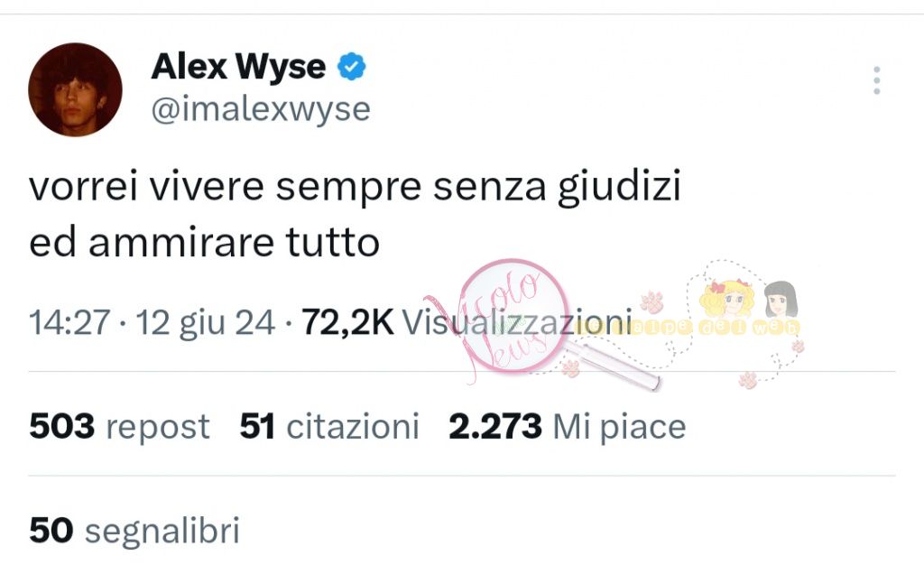The image size is (924, 565).
Task: View the 503 repost list
Action: coord(119,426)
